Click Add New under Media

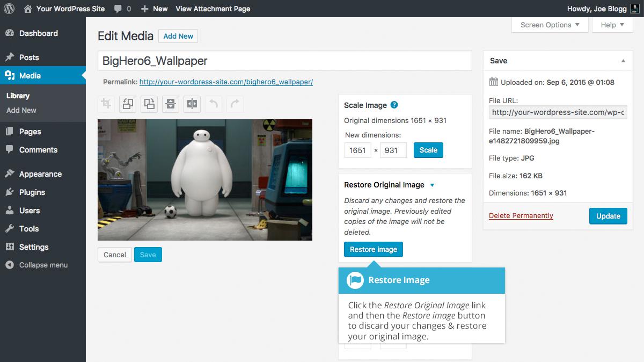21,110
